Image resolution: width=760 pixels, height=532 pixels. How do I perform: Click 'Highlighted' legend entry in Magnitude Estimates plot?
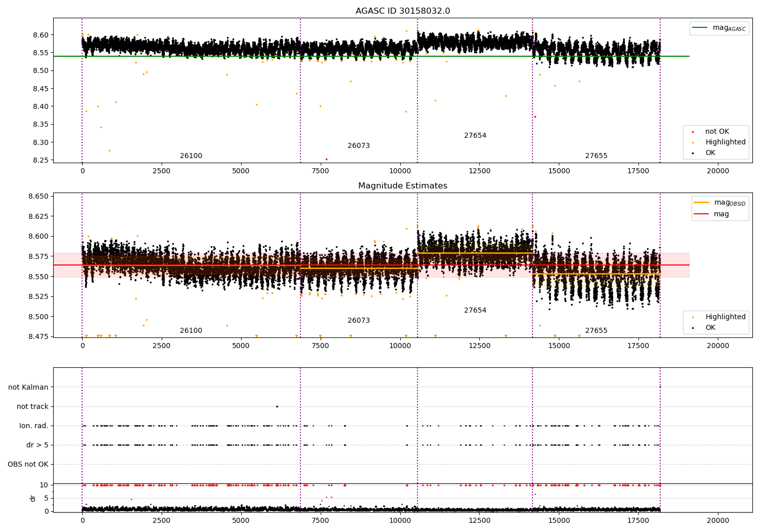pos(726,317)
